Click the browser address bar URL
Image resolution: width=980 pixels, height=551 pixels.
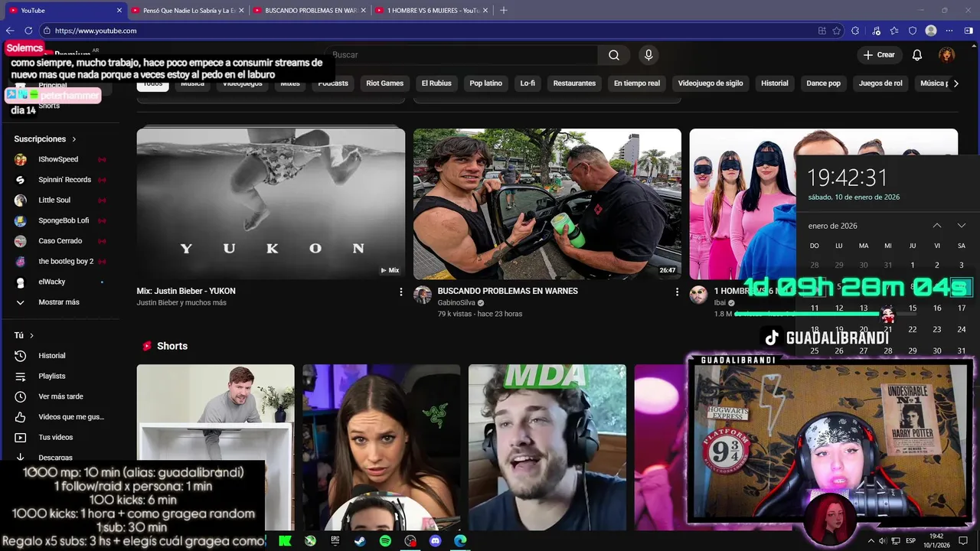pyautogui.click(x=96, y=31)
